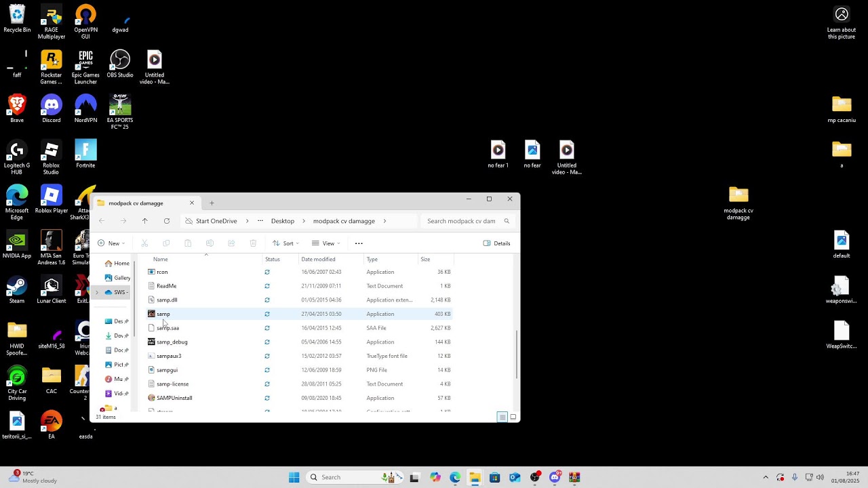Open Microsoft Store from the taskbar

pyautogui.click(x=495, y=477)
